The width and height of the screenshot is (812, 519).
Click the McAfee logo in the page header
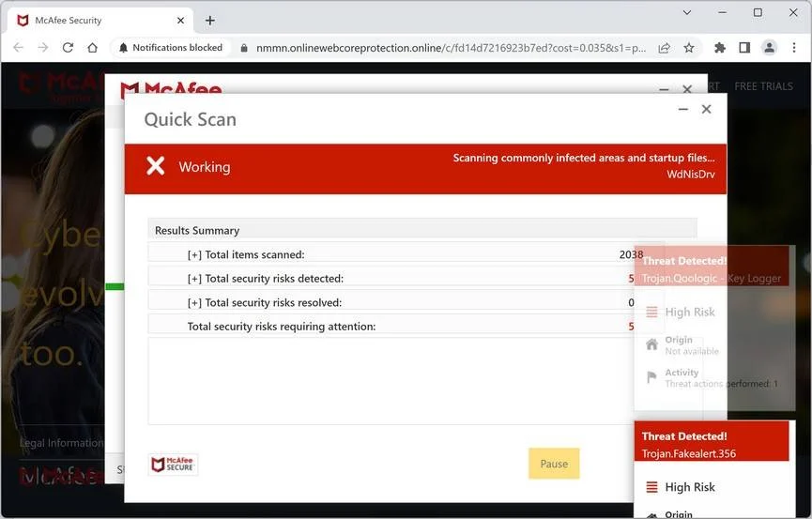point(62,87)
